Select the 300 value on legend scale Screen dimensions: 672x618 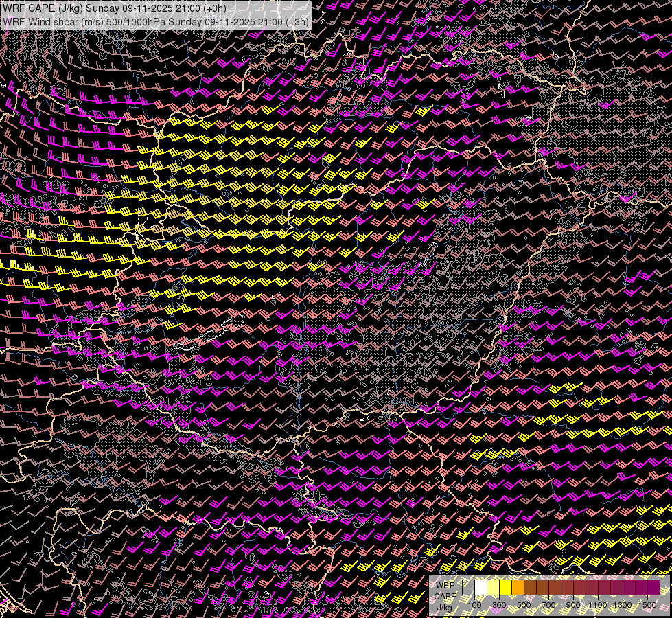[x=499, y=604]
